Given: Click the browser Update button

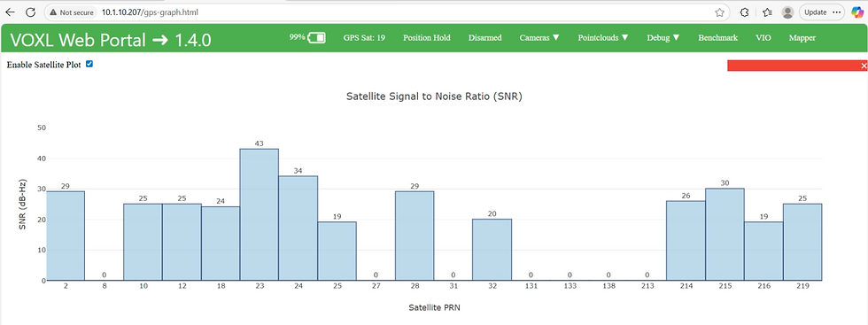Looking at the screenshot, I should point(822,12).
